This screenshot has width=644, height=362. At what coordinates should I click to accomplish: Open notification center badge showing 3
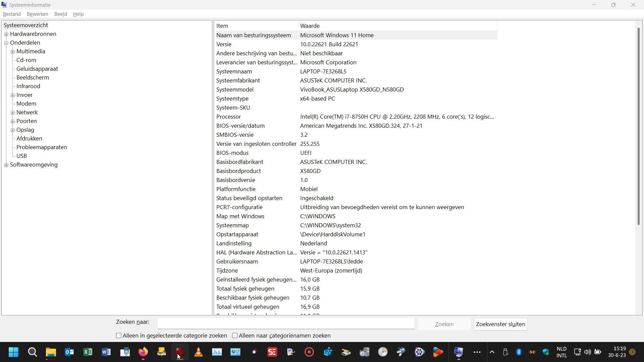(x=632, y=352)
